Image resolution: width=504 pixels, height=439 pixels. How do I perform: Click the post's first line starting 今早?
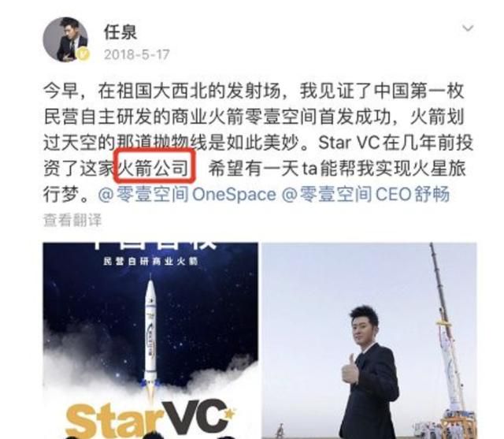pyautogui.click(x=254, y=91)
